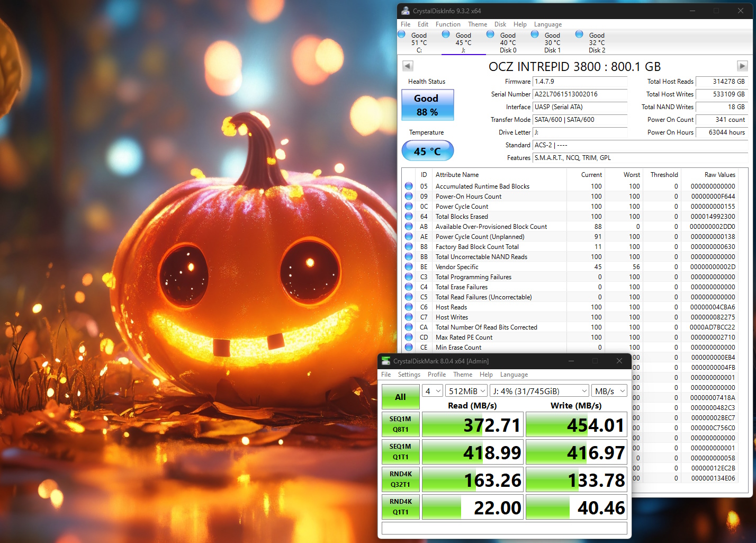This screenshot has height=543, width=756.
Task: Click the Power On Hours value 63044 hours
Action: click(x=721, y=132)
